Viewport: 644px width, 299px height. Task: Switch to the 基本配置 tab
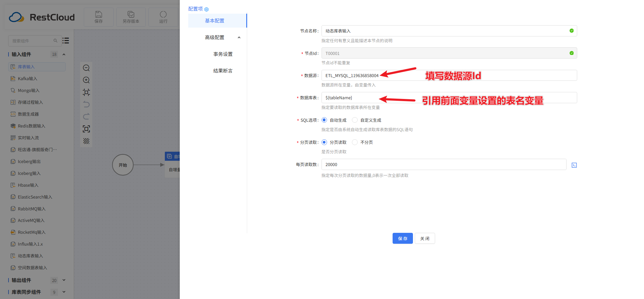(215, 21)
